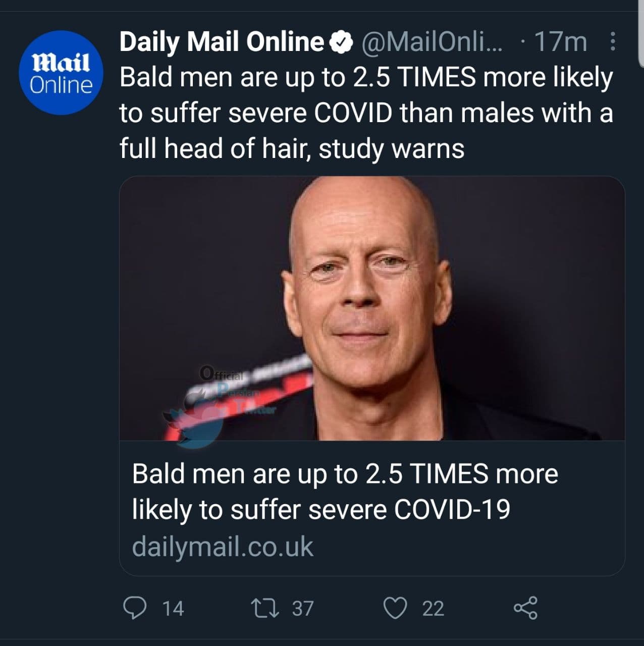
Task: Click the @MailOnli... account handle
Action: pyautogui.click(x=432, y=42)
